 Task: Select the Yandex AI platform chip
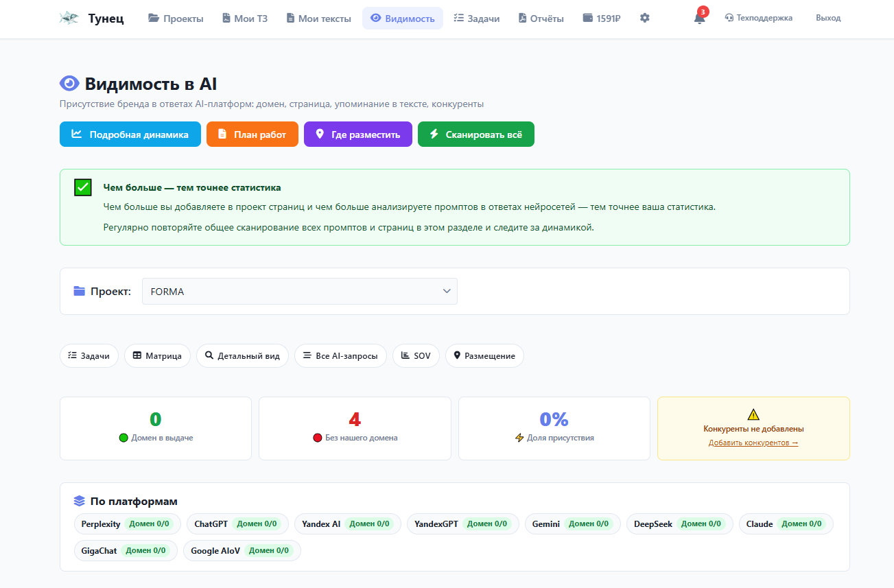point(348,524)
